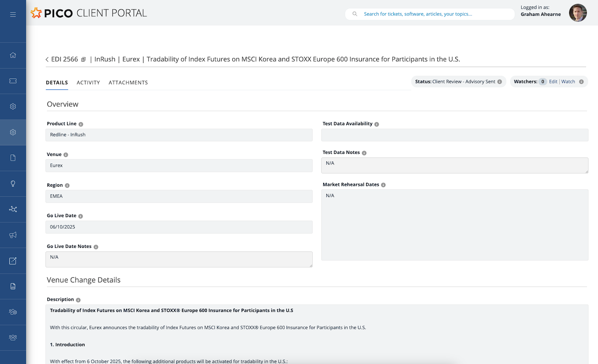Select the users group icon at sidebar bottom
This screenshot has width=598, height=364.
(x=13, y=338)
